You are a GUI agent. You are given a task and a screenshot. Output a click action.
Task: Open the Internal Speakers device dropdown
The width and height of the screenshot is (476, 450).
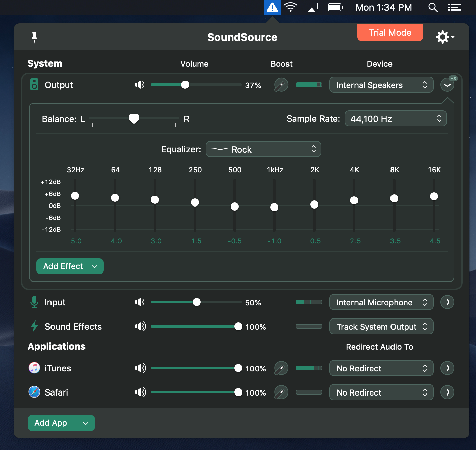click(x=381, y=85)
